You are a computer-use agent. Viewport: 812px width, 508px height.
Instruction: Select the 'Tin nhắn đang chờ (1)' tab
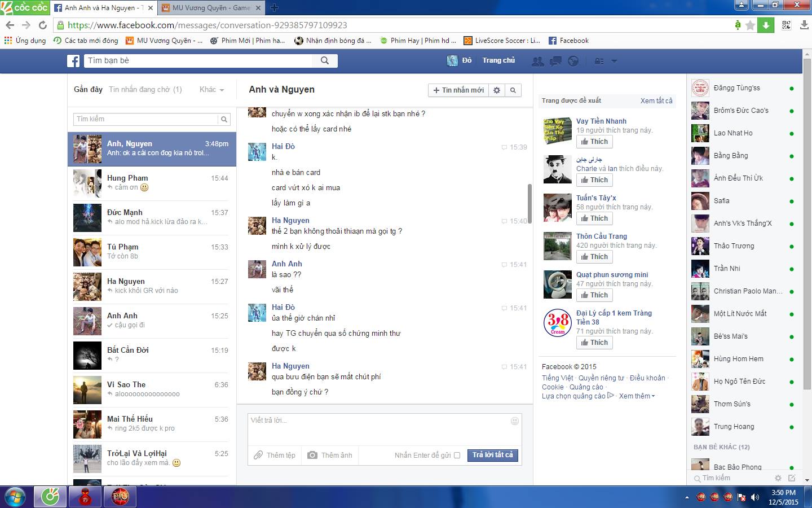[145, 90]
